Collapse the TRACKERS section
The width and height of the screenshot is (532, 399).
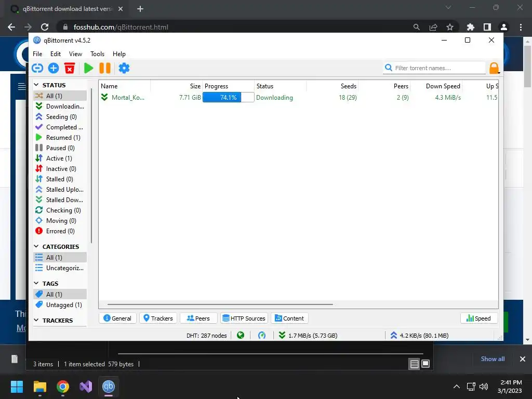coord(36,320)
